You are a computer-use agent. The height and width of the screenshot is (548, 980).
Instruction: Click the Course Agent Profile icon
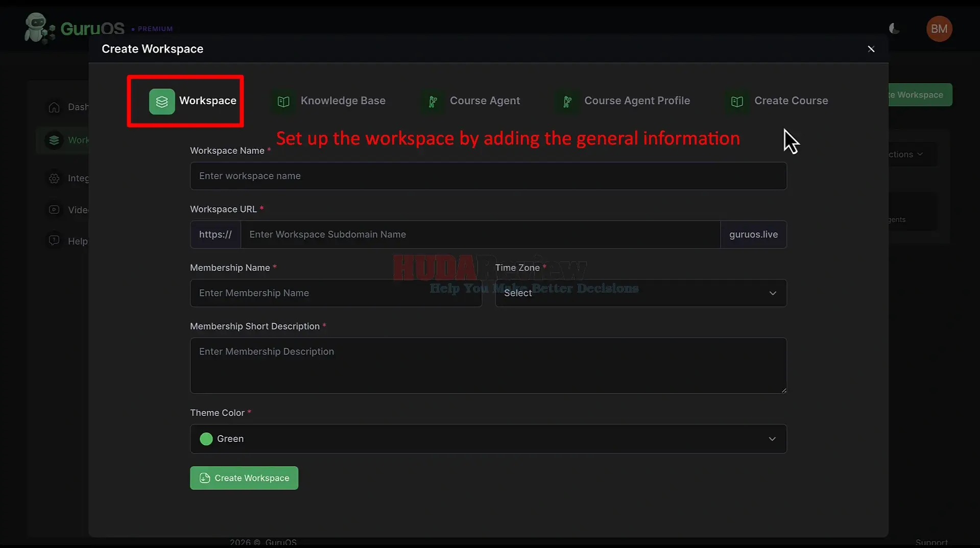point(567,101)
